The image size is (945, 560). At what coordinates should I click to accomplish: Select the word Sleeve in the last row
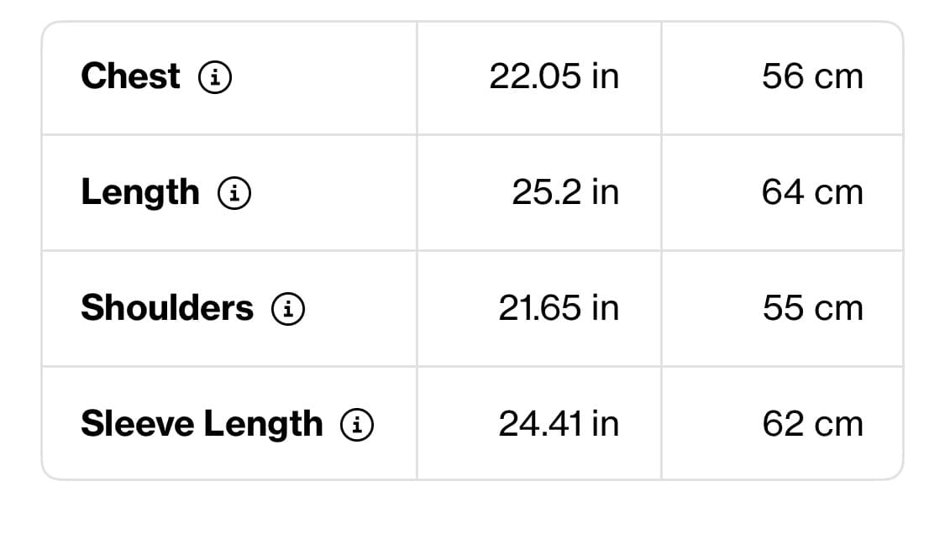[138, 423]
